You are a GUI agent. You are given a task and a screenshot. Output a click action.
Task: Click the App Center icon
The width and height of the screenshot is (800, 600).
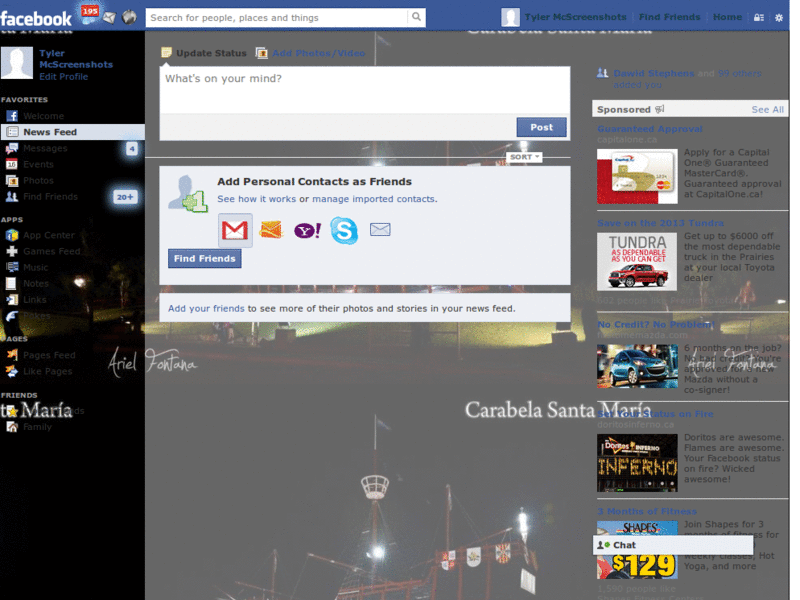tap(12, 235)
